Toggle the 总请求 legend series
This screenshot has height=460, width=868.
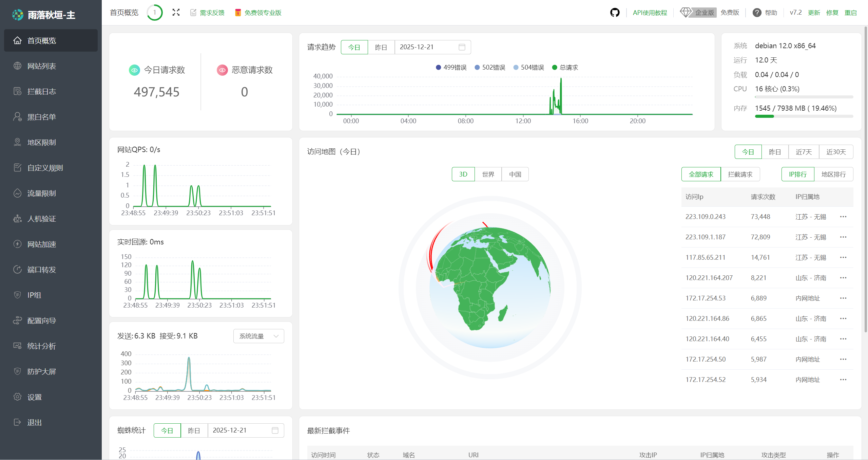point(565,67)
